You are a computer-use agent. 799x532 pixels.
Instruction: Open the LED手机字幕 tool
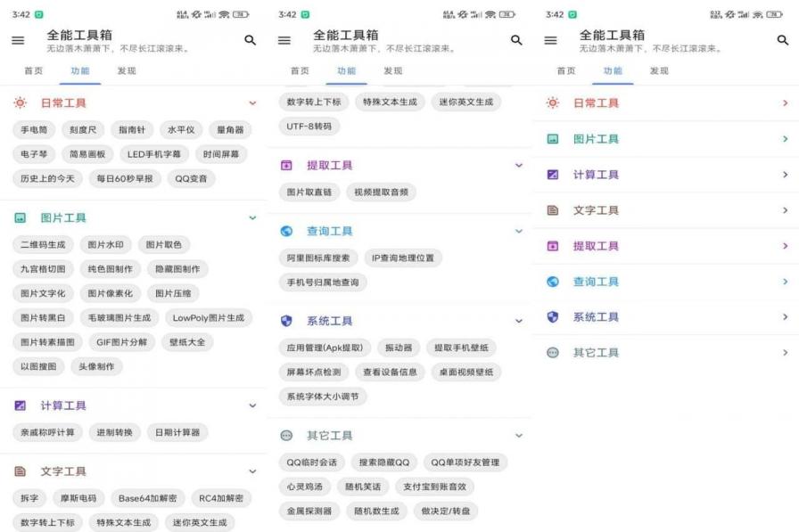pos(154,154)
